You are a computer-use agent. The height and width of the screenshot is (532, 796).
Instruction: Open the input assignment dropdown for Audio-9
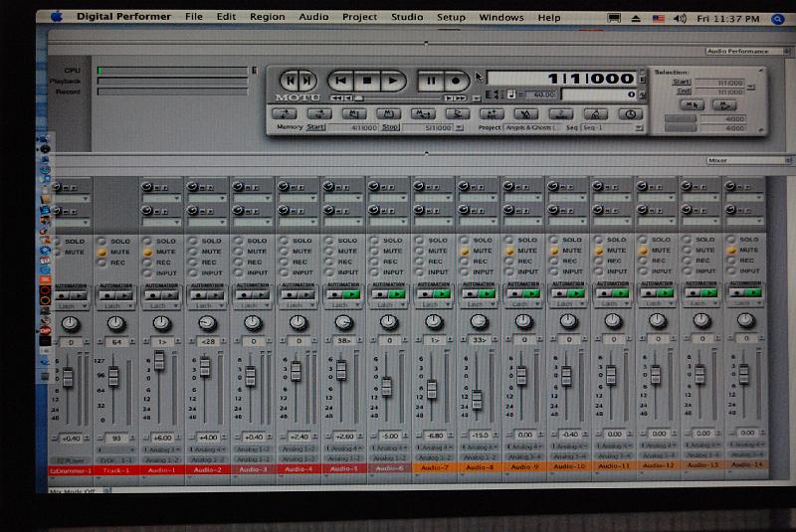(x=524, y=447)
